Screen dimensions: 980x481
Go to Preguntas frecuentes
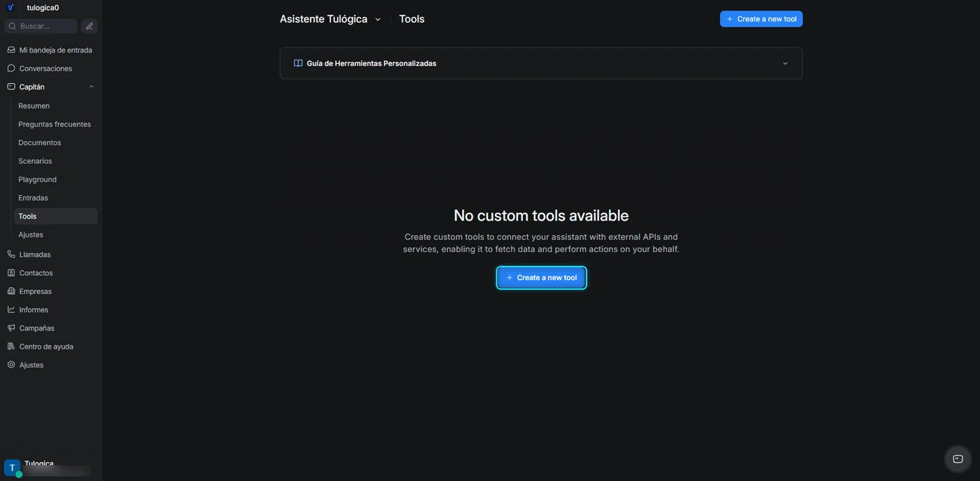(55, 124)
